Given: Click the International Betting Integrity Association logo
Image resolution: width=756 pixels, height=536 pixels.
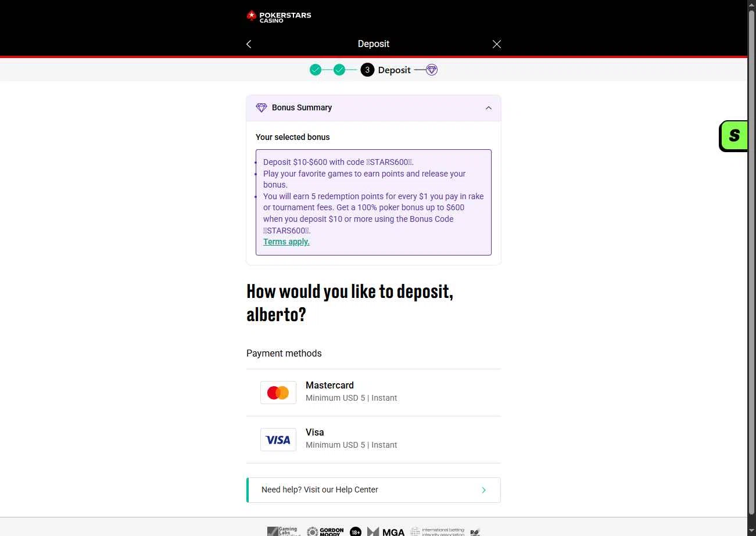Looking at the screenshot, I should [437, 531].
